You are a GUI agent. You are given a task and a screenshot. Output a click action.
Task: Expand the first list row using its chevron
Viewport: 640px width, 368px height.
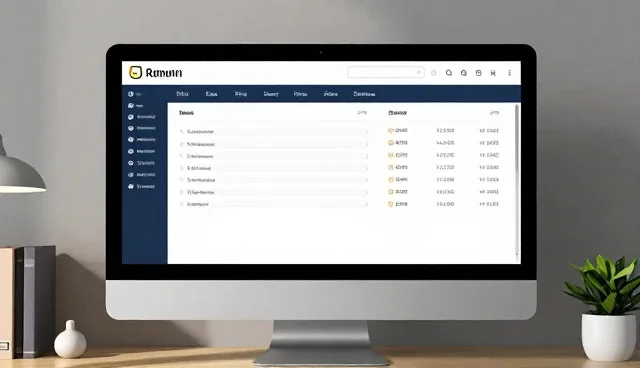[x=366, y=132]
